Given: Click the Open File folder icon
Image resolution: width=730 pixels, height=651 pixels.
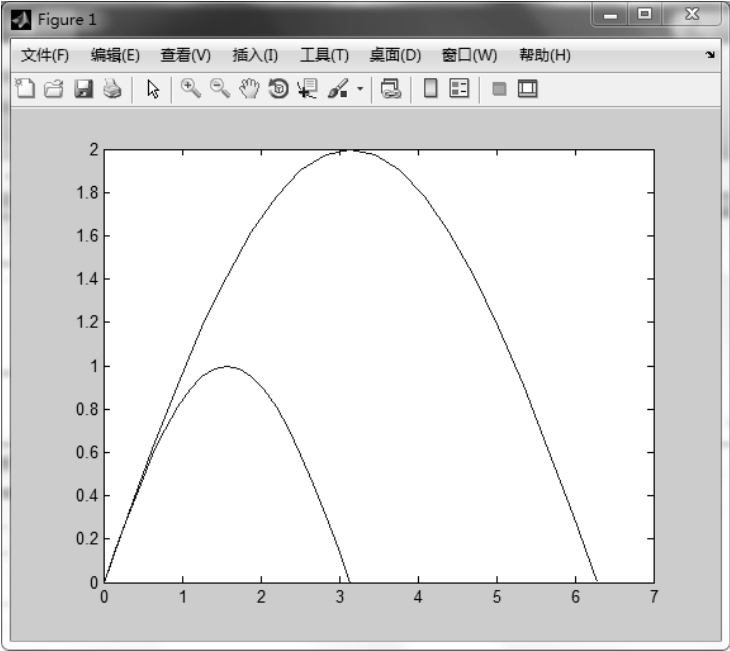Looking at the screenshot, I should point(54,90).
